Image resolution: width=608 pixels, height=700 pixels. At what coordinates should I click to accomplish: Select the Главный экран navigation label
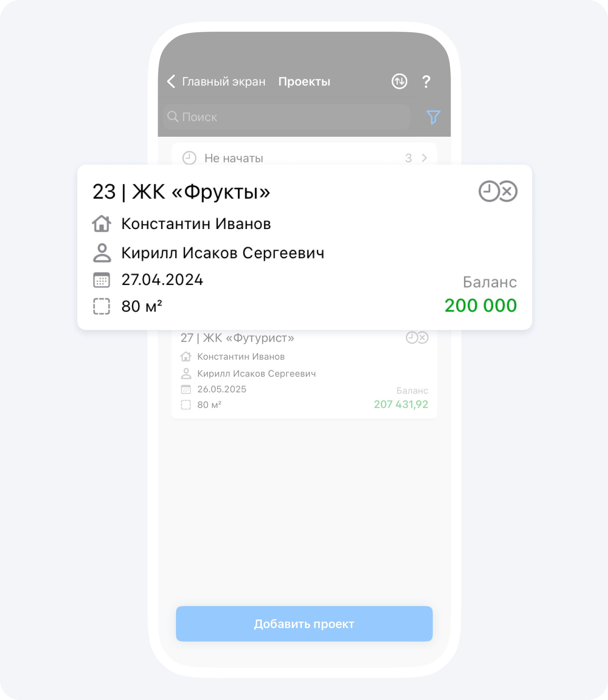point(224,82)
